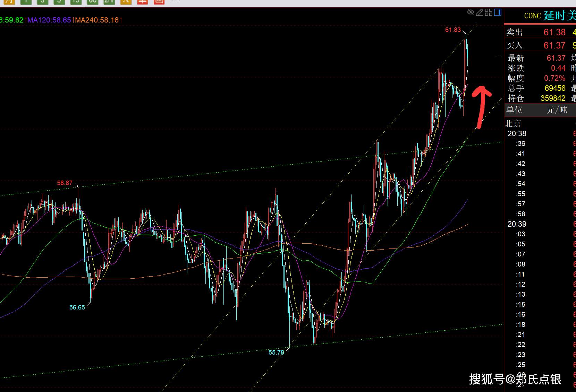Image resolution: width=576 pixels, height=392 pixels.
Task: Toggle the blue right side panel icon
Action: pyautogui.click(x=498, y=12)
